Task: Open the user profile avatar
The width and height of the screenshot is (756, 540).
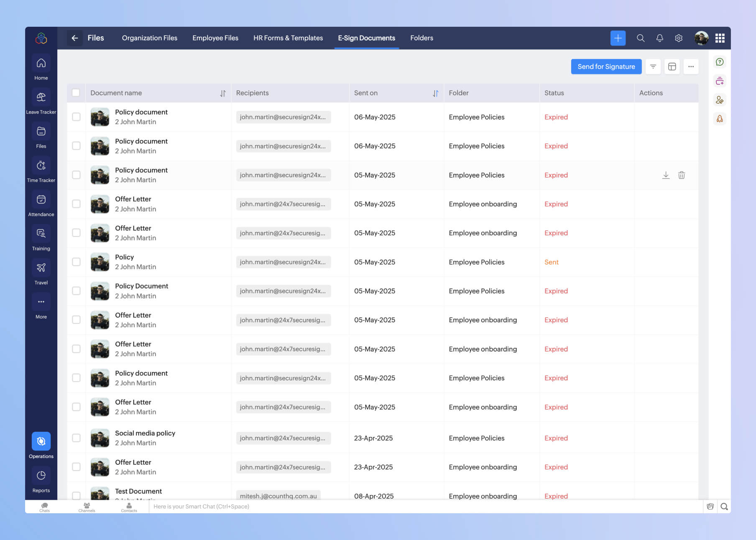Action: 701,38
